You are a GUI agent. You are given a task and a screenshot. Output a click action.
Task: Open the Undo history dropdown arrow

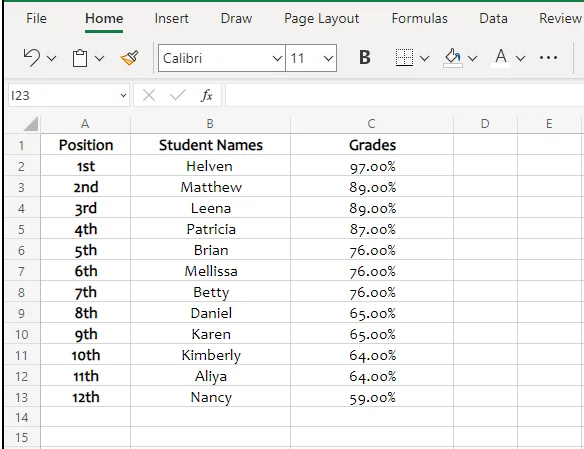52,58
